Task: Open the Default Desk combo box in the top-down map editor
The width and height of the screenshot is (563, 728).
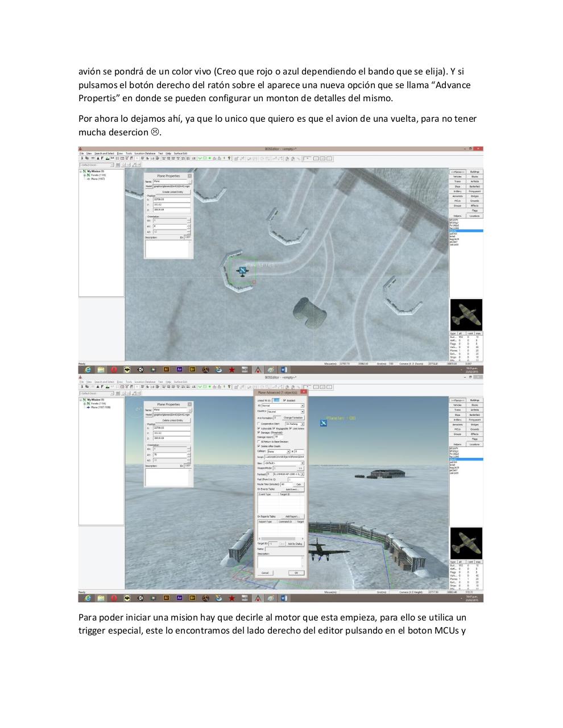Action: pyautogui.click(x=97, y=165)
